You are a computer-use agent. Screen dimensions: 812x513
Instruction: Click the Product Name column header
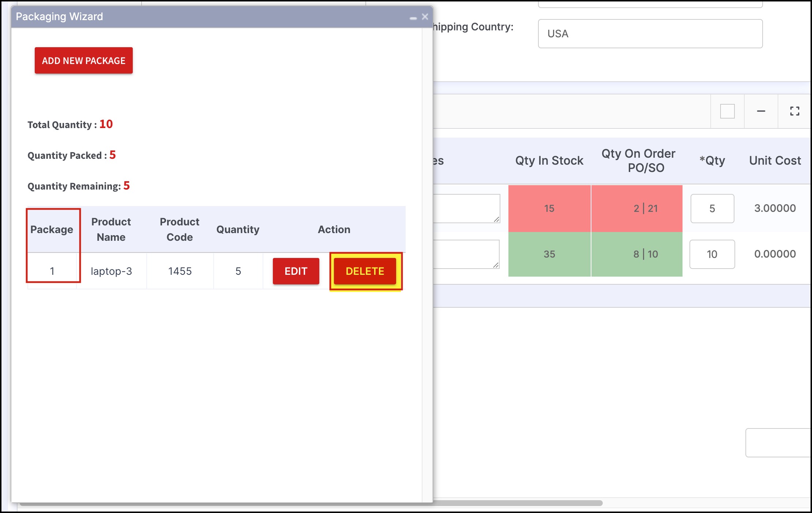[111, 229]
